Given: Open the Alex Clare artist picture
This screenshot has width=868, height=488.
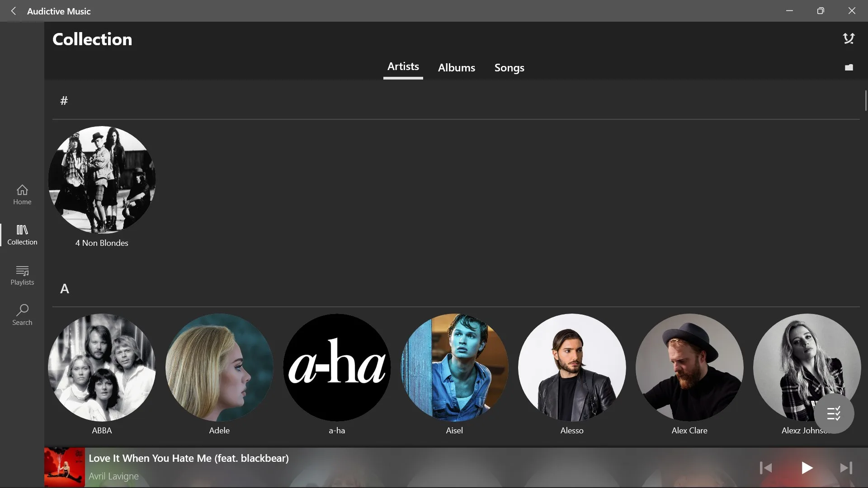Looking at the screenshot, I should coord(689,367).
